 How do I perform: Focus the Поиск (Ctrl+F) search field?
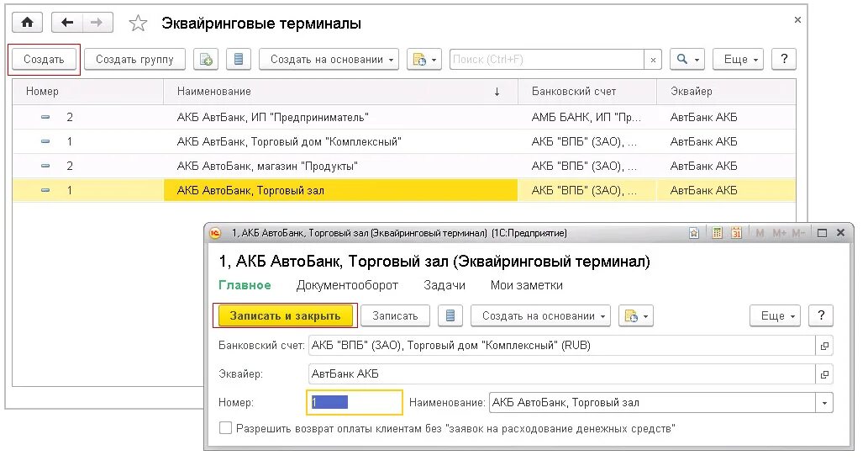547,59
